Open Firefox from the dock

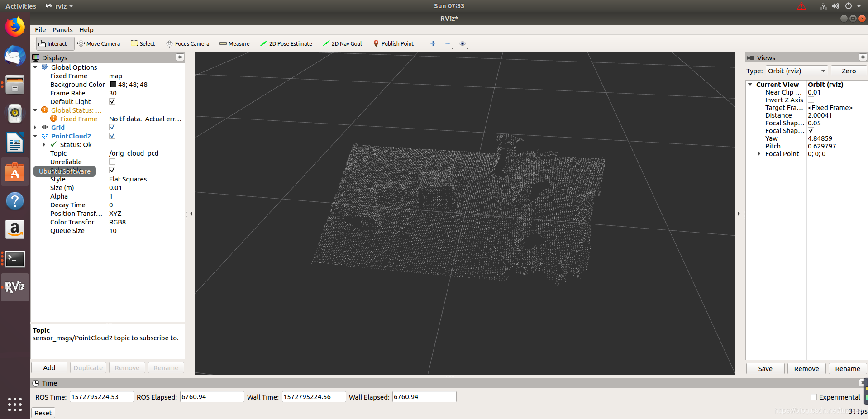(15, 27)
